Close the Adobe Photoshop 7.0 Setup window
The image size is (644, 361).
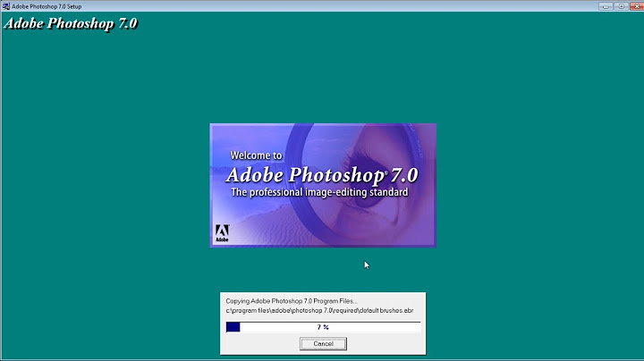coord(637,6)
